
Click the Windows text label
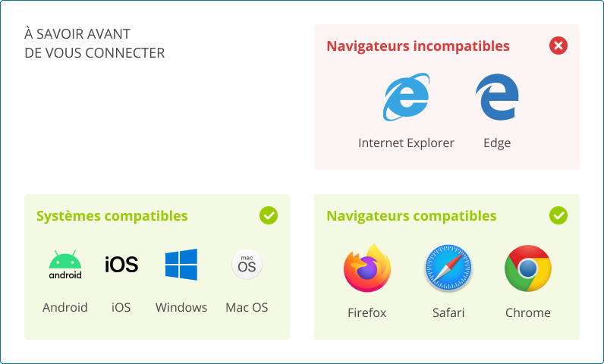pyautogui.click(x=181, y=307)
